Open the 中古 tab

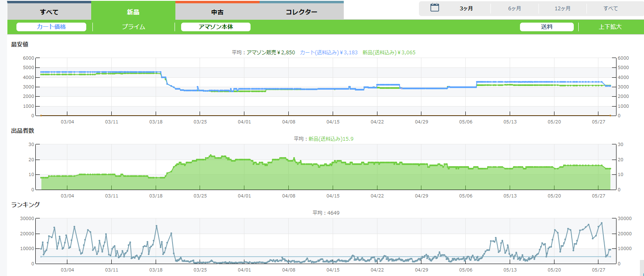217,12
